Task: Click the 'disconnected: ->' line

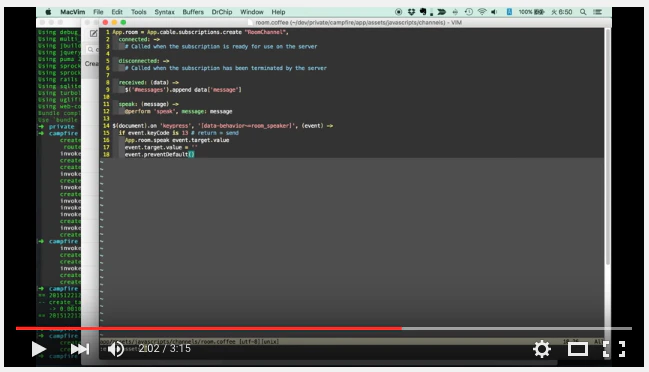Action: tap(144, 61)
